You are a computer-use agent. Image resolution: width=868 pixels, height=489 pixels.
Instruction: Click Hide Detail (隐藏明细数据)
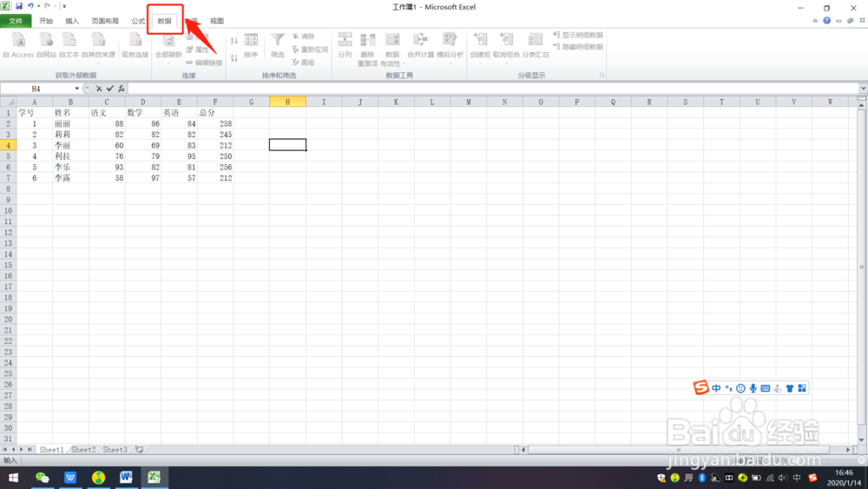coord(578,47)
